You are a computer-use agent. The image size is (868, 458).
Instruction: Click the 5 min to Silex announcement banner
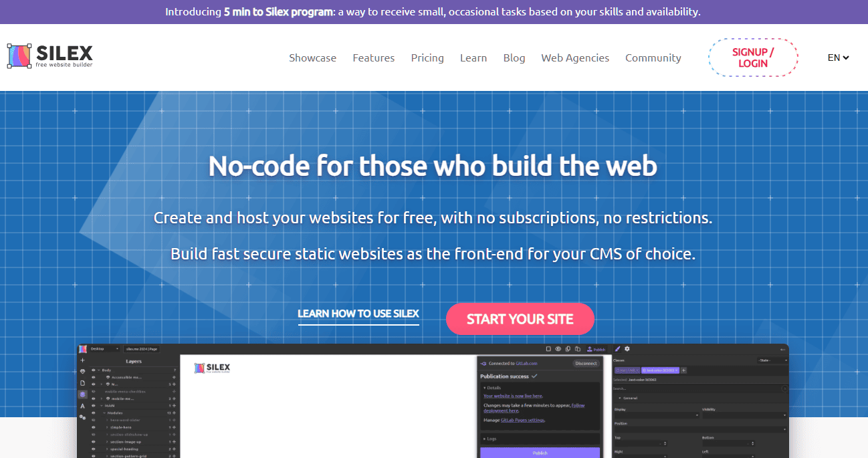click(433, 12)
